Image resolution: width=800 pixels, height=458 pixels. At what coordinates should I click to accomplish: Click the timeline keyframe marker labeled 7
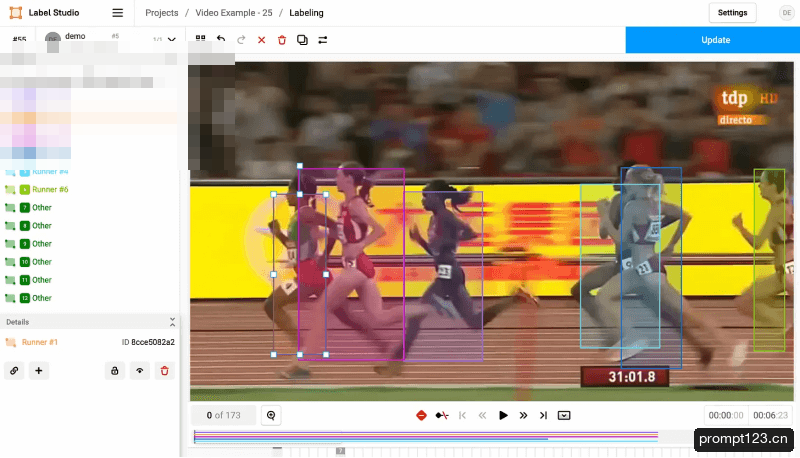340,451
